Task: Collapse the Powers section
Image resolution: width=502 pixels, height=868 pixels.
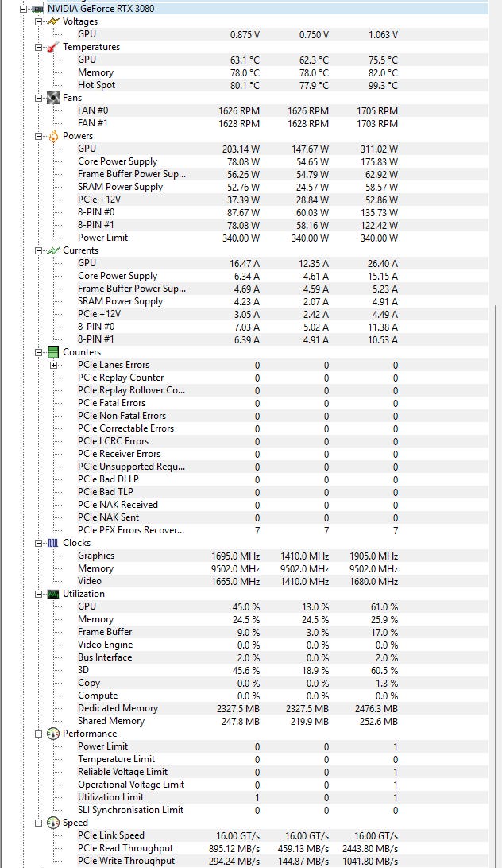Action: tap(38, 136)
